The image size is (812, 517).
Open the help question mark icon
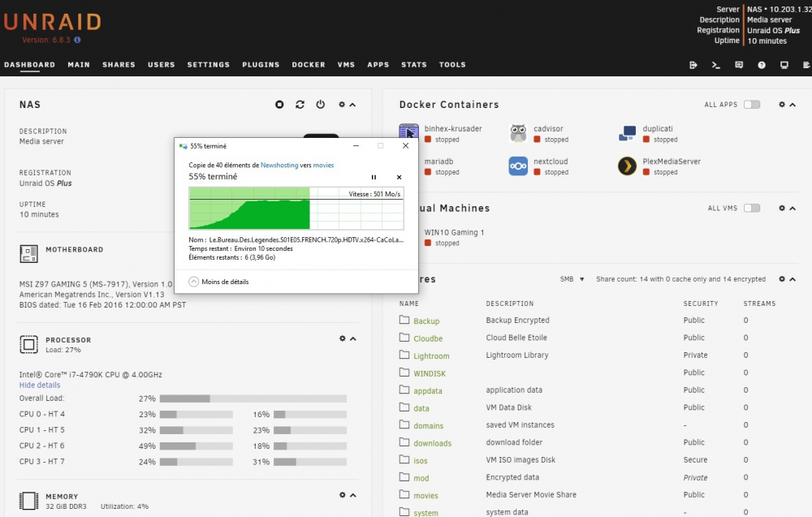[x=762, y=65]
